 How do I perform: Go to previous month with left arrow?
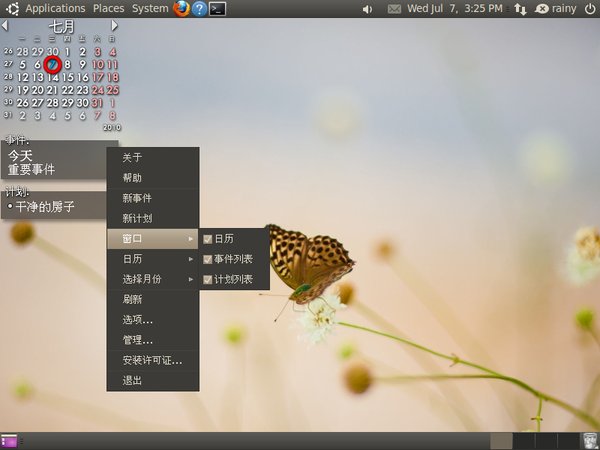[x=5, y=25]
